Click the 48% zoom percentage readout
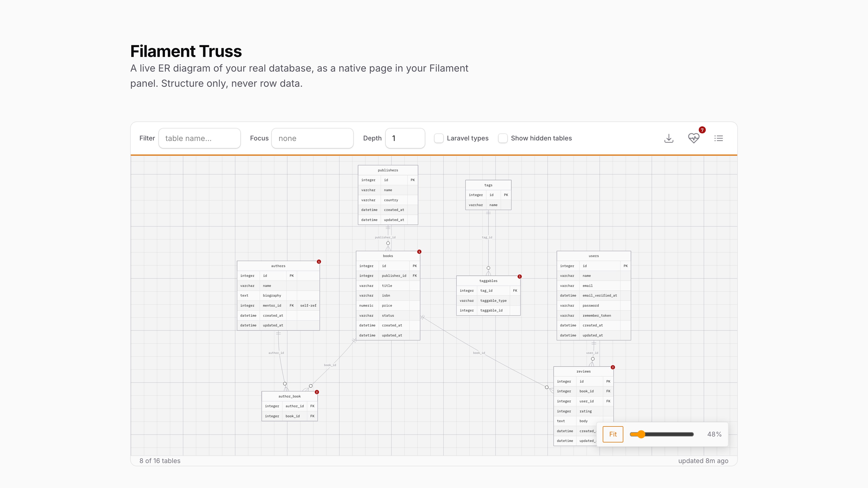 coord(714,434)
